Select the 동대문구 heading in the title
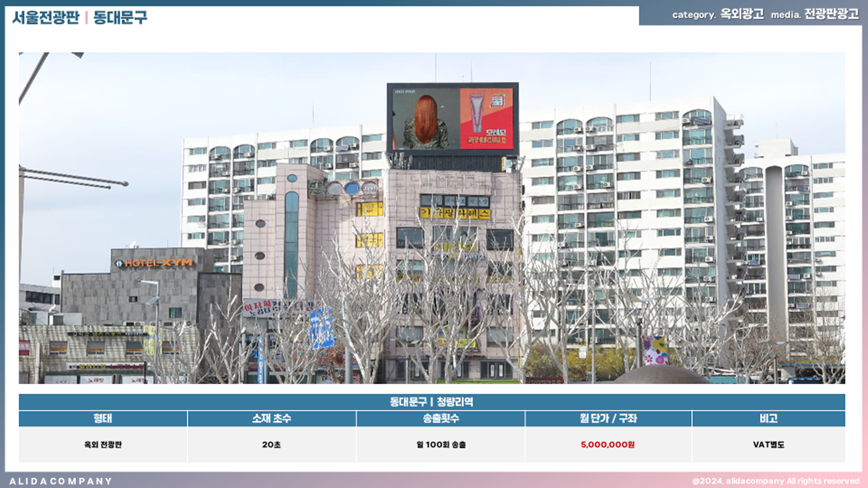 [x=120, y=17]
